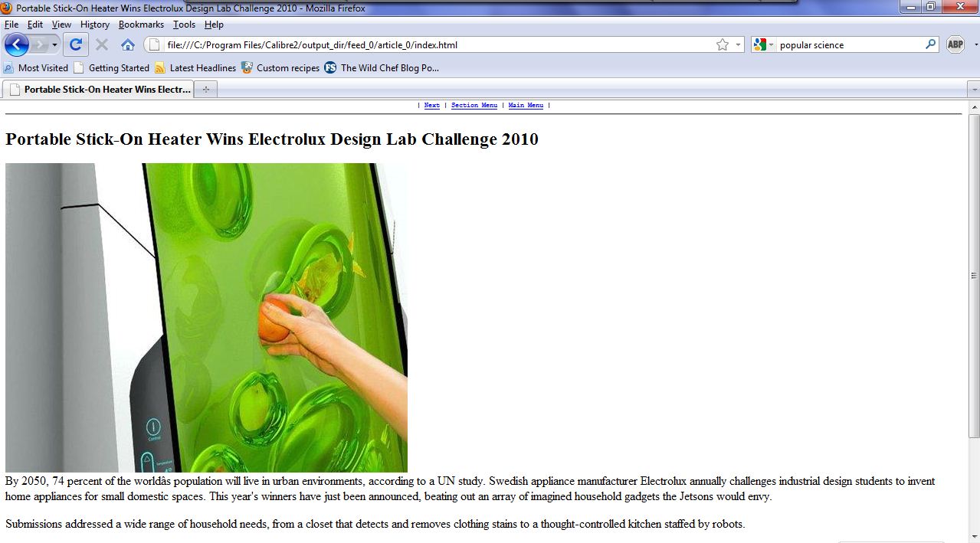Go to the Home page icon

point(128,44)
